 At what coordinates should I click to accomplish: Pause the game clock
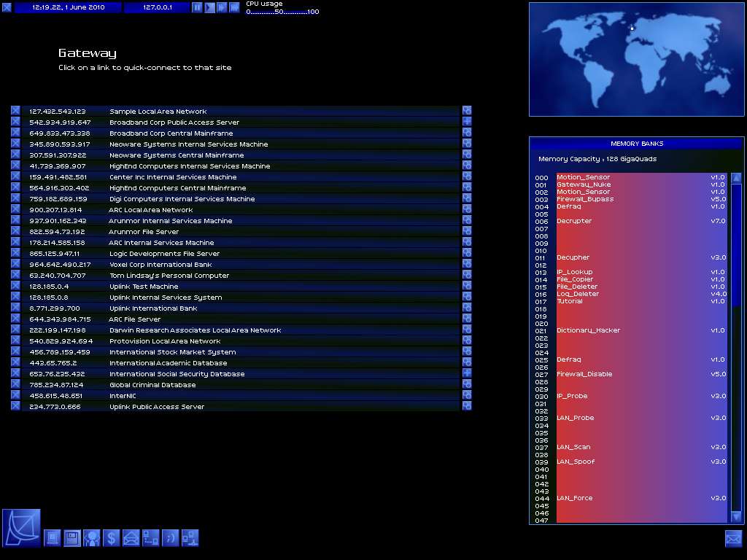(197, 7)
